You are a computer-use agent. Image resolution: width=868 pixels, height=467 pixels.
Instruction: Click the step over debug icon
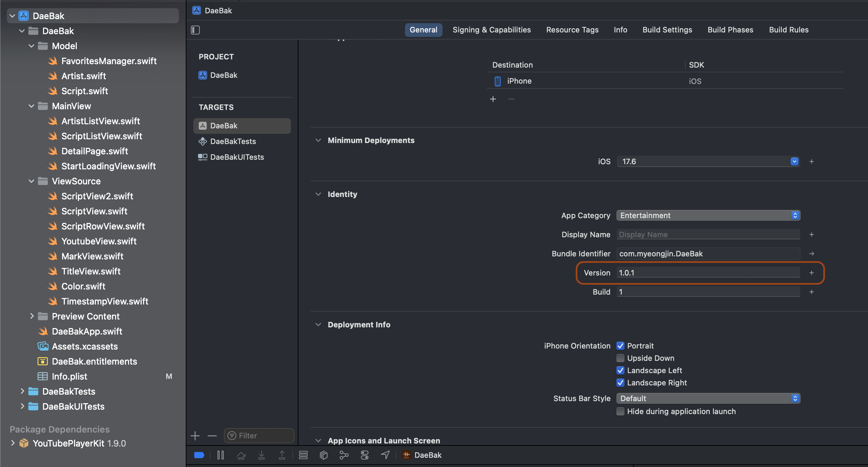241,455
